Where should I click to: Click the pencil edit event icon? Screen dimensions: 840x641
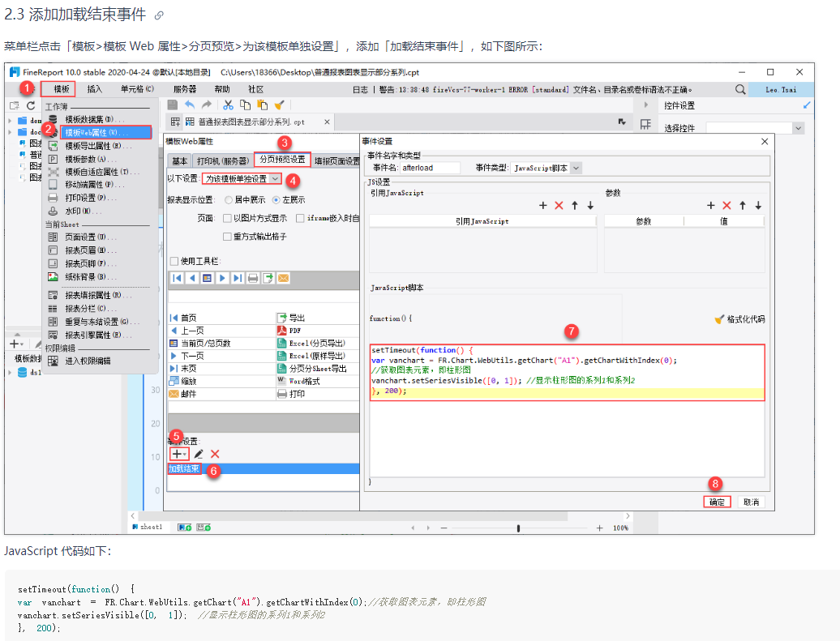pos(199,454)
